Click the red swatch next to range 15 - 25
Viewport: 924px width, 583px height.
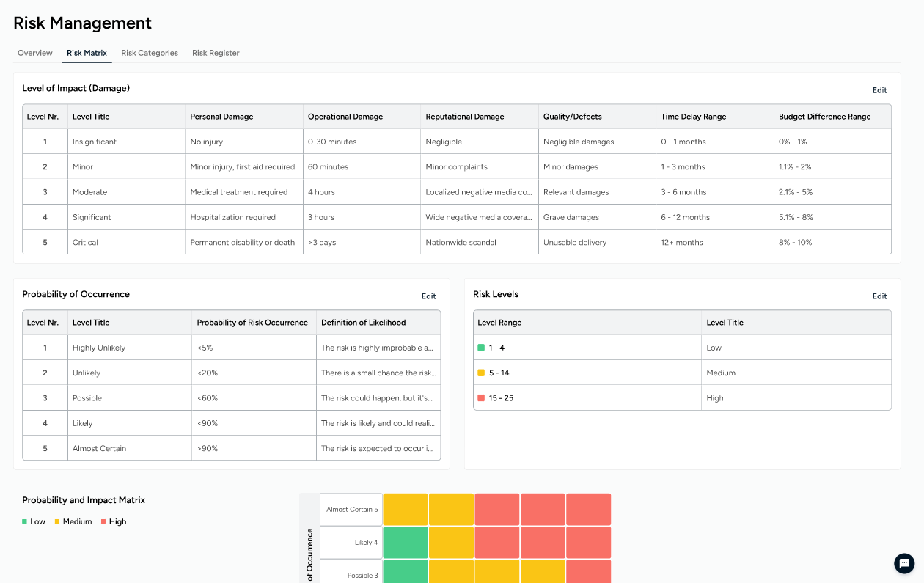(x=483, y=397)
